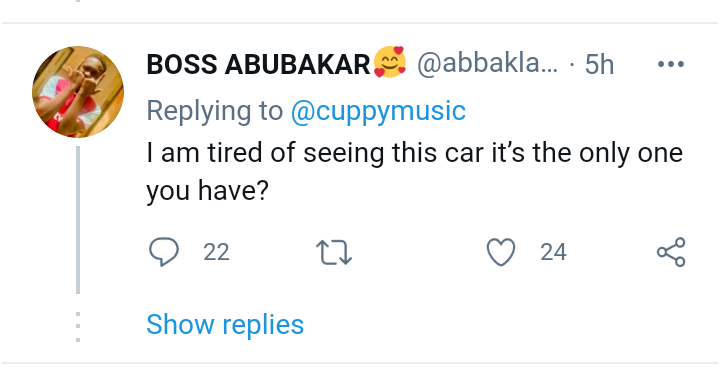Click the 22 replies count
The width and height of the screenshot is (720, 374).
coord(216,252)
